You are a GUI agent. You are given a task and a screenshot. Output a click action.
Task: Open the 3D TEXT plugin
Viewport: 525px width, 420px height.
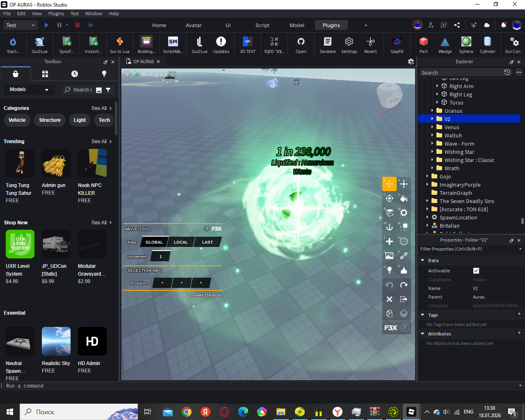coord(248,45)
